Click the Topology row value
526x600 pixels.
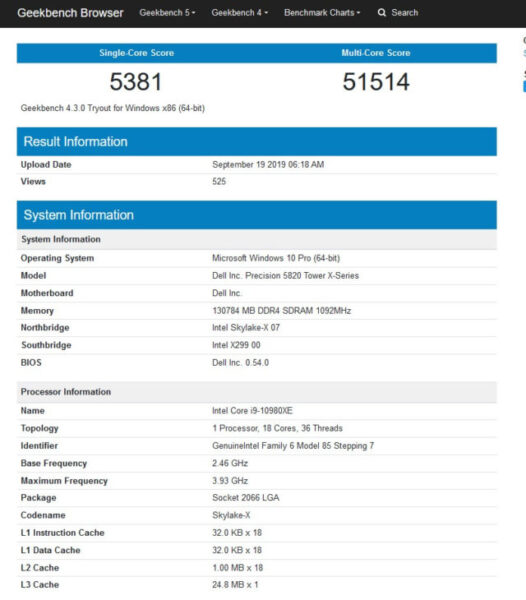(277, 428)
